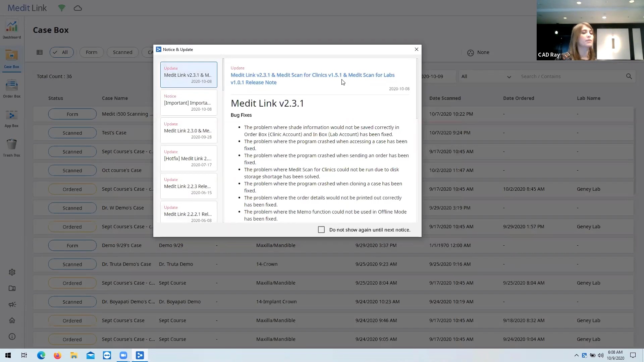This screenshot has height=362, width=644.
Task: Select Medit Link v2.3.1 update entry
Action: coord(189,75)
